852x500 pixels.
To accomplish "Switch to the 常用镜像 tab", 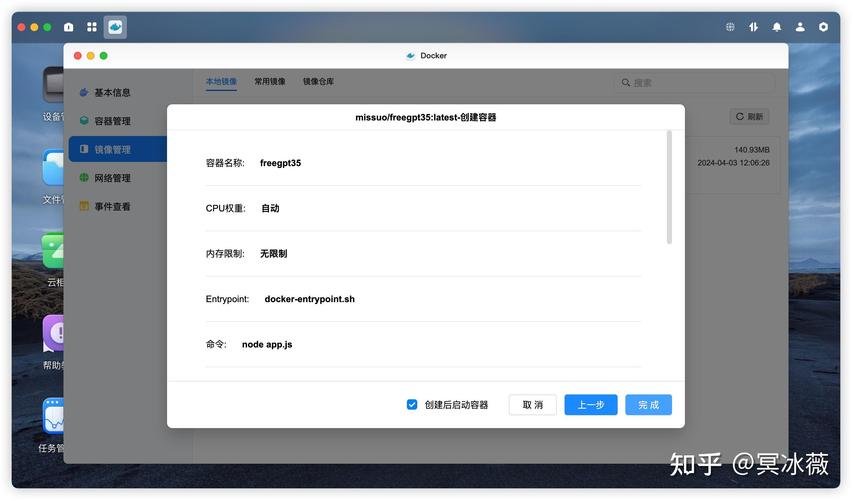I will coord(270,82).
